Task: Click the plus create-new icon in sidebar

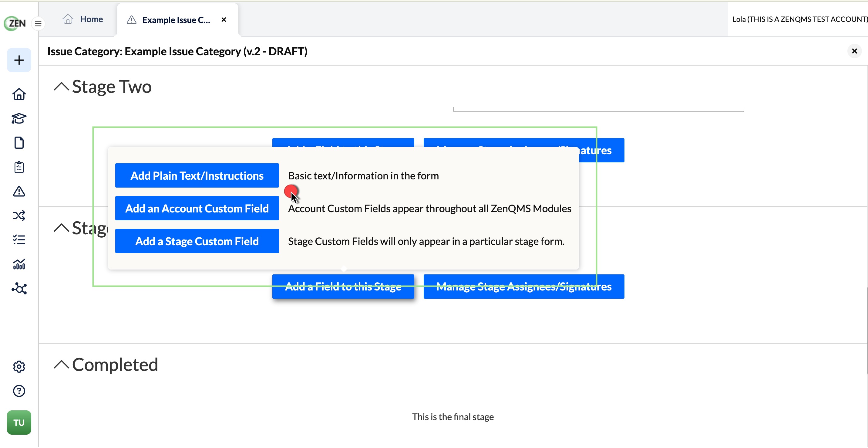Action: [x=19, y=60]
